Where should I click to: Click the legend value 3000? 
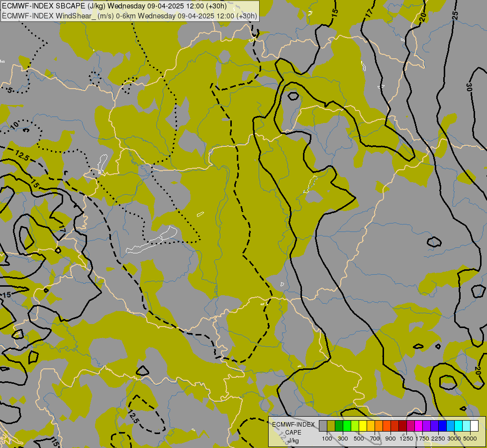[454, 439]
